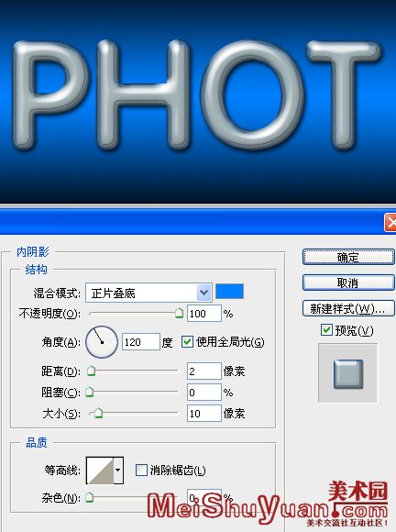
Task: Open the 新建样式(W) new style dialog
Action: (x=348, y=308)
